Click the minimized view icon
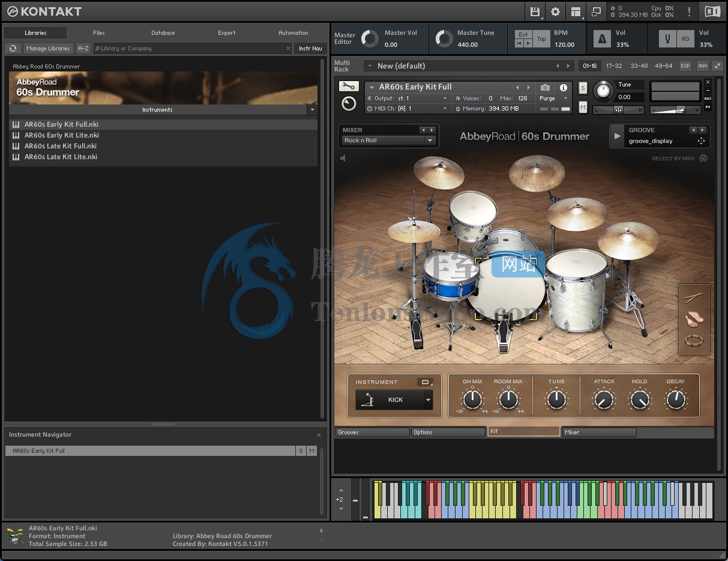 tap(596, 11)
